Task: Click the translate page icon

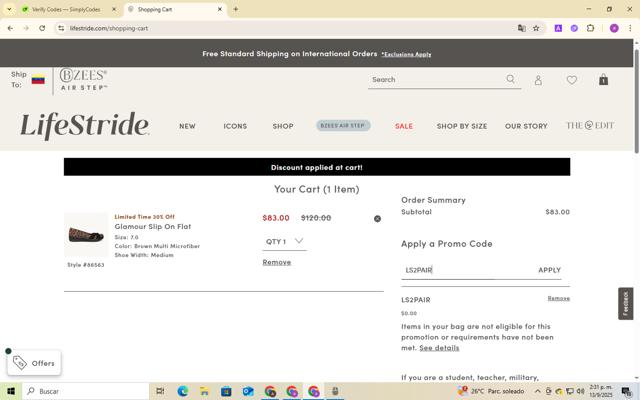Action: point(521,28)
